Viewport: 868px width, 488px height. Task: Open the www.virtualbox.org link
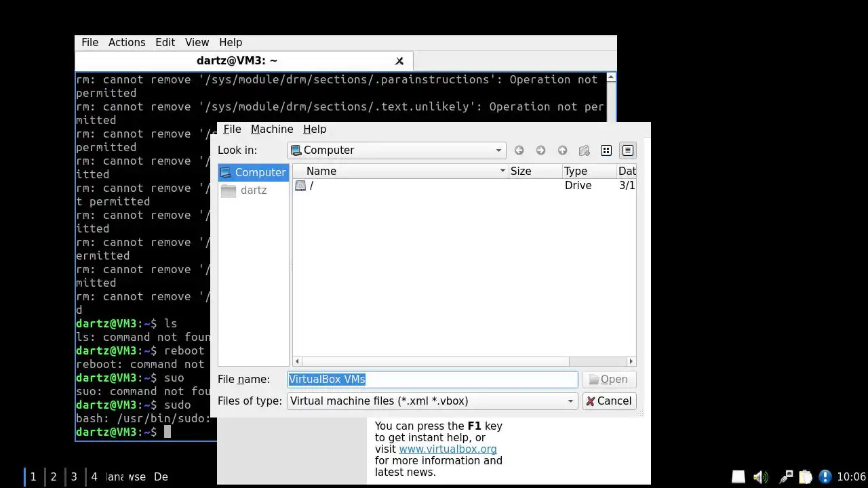448,449
